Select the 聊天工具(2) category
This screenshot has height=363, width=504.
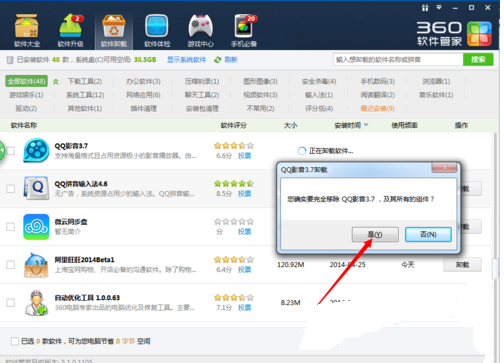point(202,95)
